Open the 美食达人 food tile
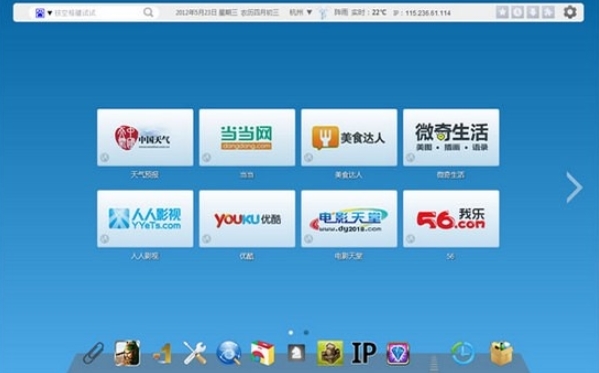 point(349,137)
